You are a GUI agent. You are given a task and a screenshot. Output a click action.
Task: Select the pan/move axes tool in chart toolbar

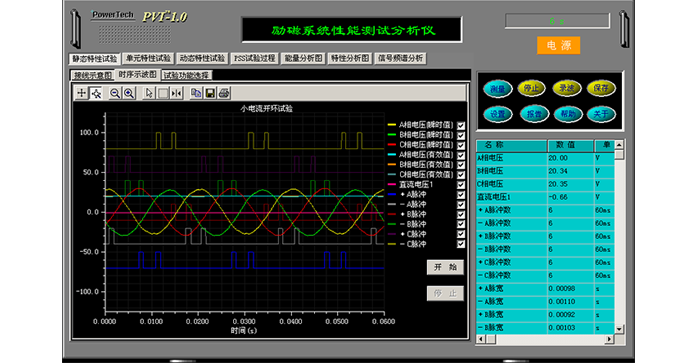[81, 93]
